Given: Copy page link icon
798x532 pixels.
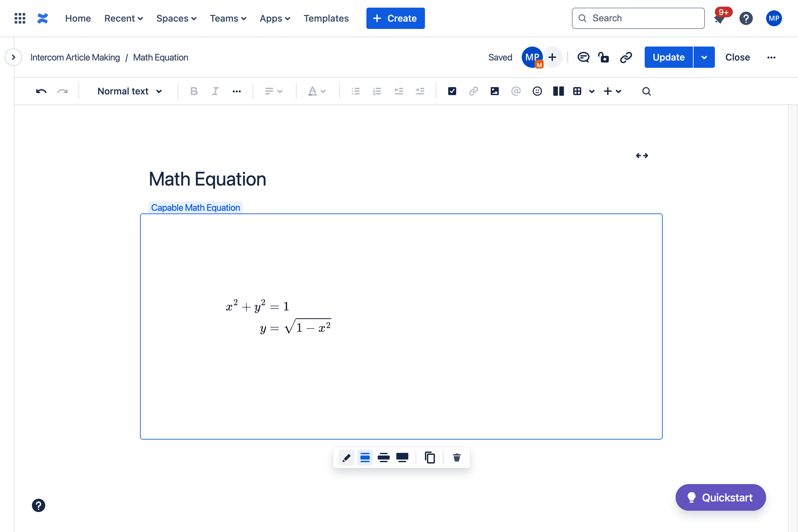Looking at the screenshot, I should point(626,57).
